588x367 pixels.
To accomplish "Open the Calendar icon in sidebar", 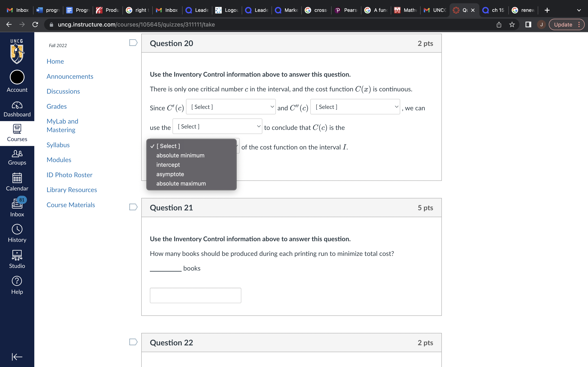I will click(x=17, y=182).
